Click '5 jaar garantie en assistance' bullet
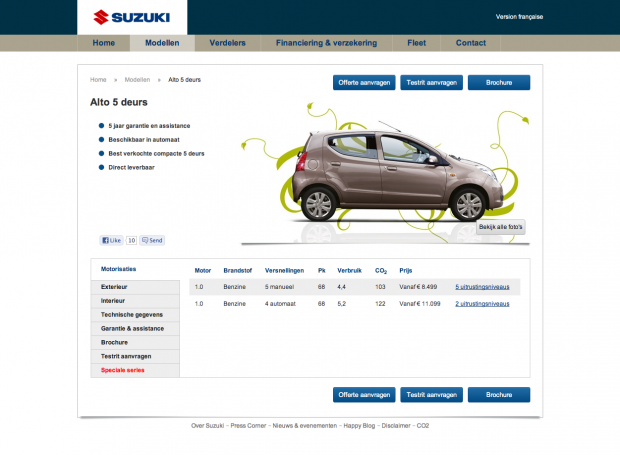The image size is (620, 455). 149,126
